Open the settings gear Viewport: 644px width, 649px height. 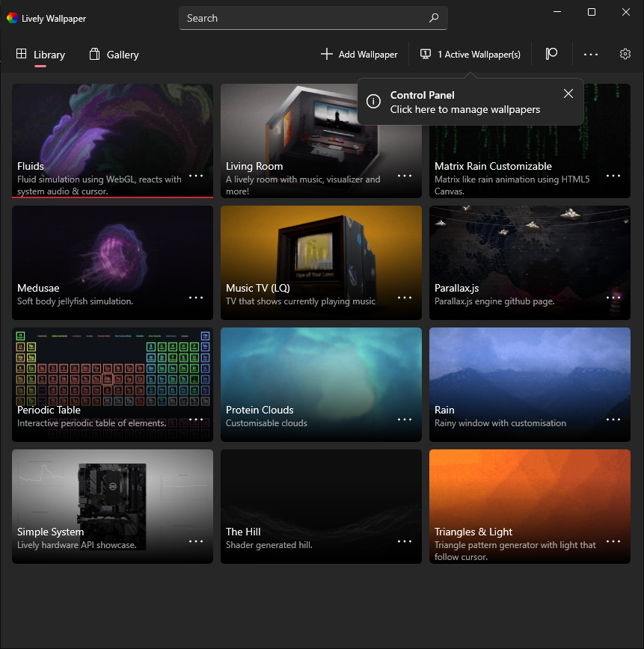(x=625, y=55)
